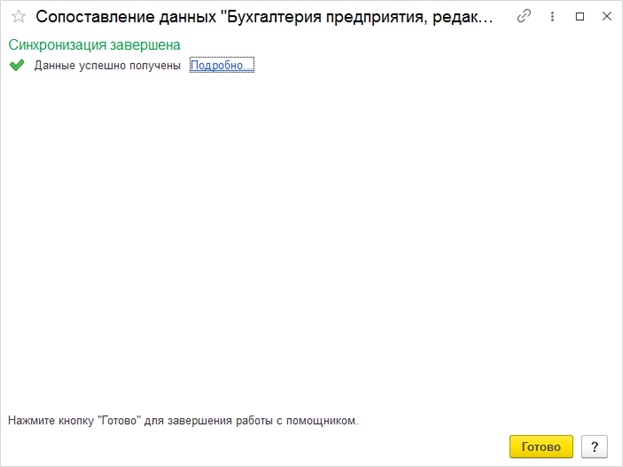Open help with the "?" button

coord(594,446)
